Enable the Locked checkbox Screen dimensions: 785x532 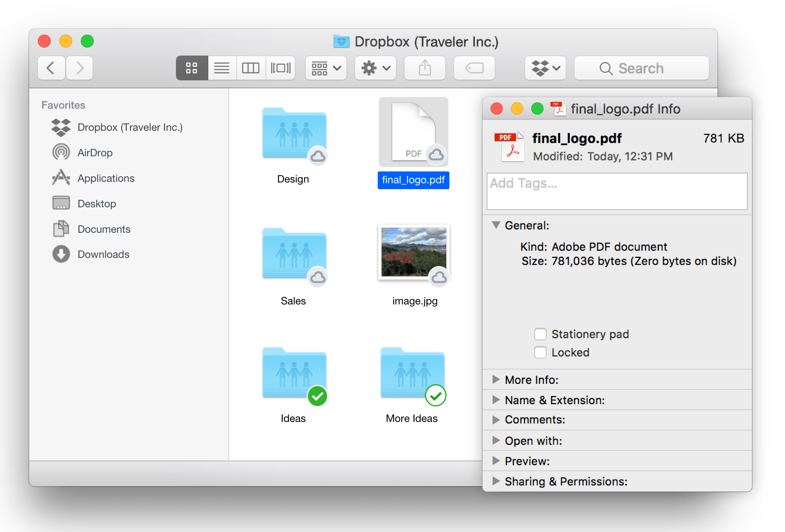[x=540, y=352]
